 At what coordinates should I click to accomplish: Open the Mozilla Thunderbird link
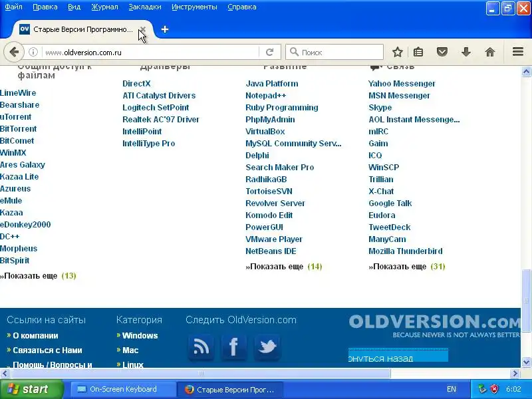tap(406, 251)
